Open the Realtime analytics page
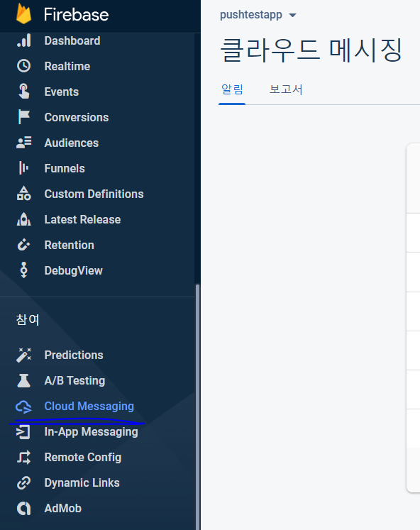Image resolution: width=420 pixels, height=530 pixels. click(x=67, y=66)
